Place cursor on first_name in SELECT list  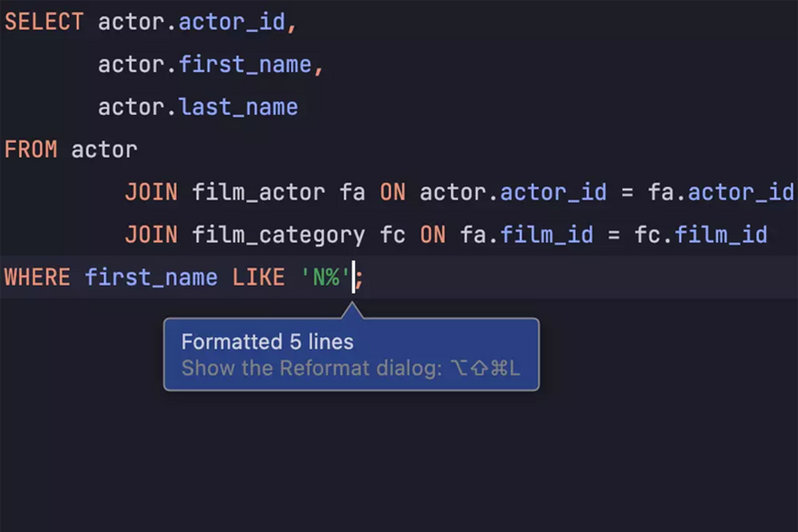click(245, 65)
